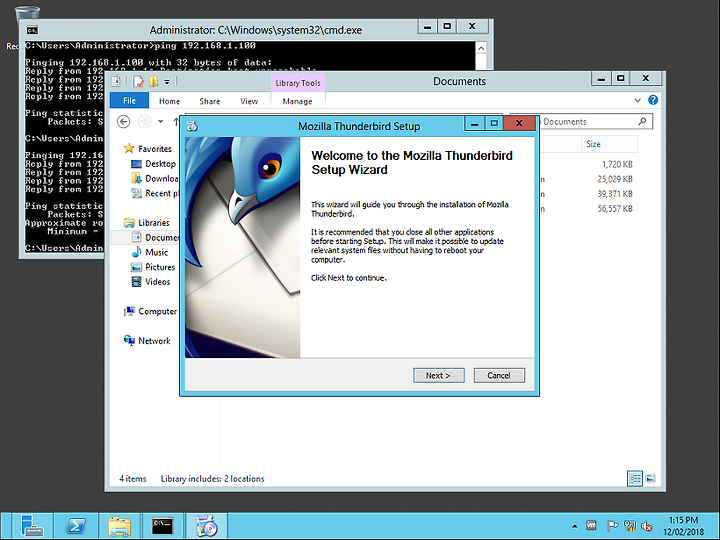Switch to Command Prompt taskbar icon
The height and width of the screenshot is (540, 720).
(x=163, y=526)
